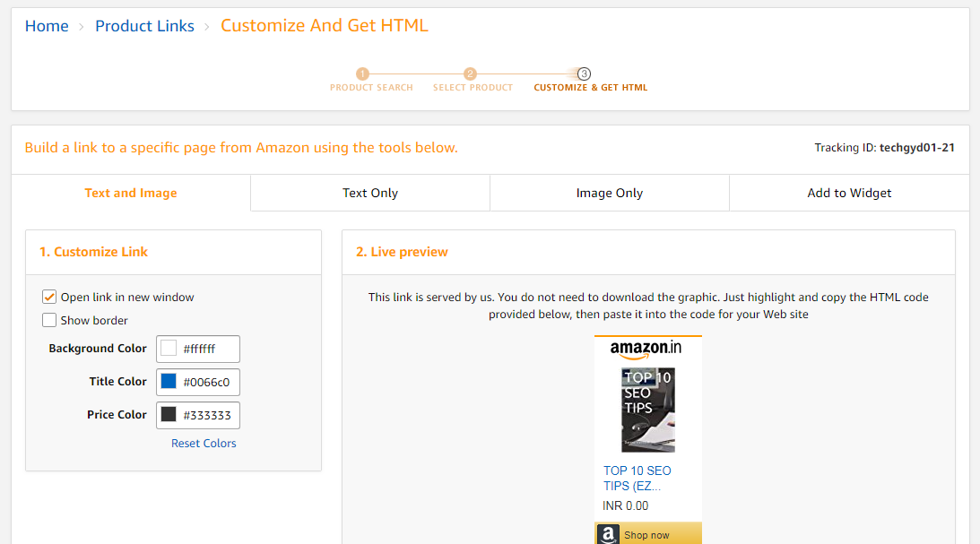Viewport: 980px width, 544px height.
Task: Select CUSTOMIZE & GET HTML step label
Action: (591, 88)
